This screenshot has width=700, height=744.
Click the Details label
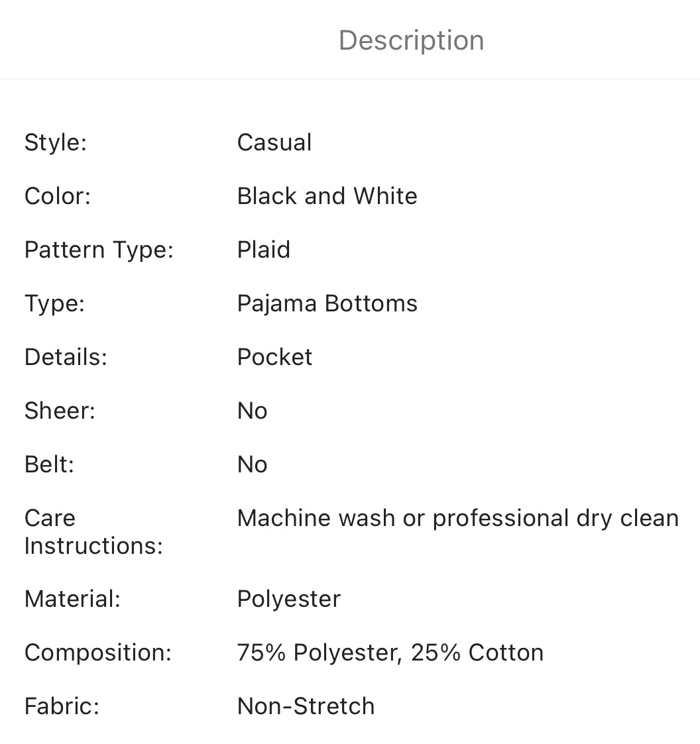[x=66, y=357]
